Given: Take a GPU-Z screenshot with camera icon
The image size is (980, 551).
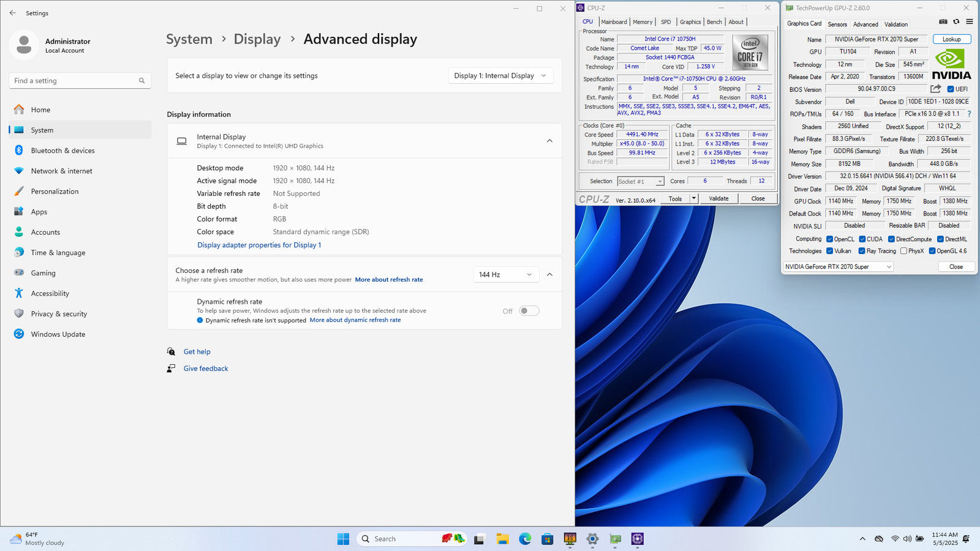Looking at the screenshot, I should (943, 21).
